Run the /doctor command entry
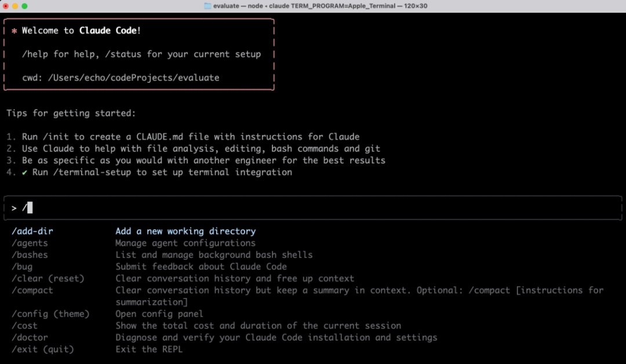Viewport: 626px width, 364px height. click(30, 337)
